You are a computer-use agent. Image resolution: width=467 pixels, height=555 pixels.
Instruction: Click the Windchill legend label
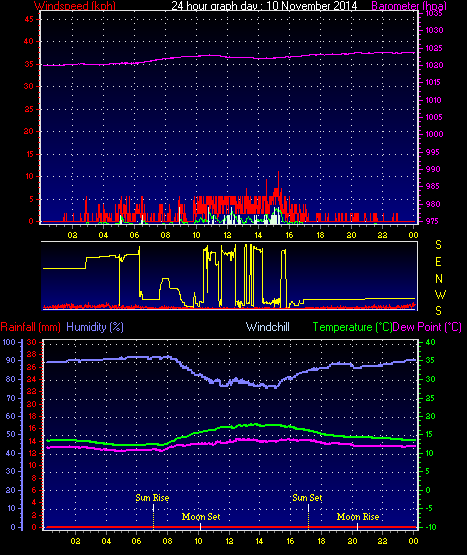[x=268, y=327]
